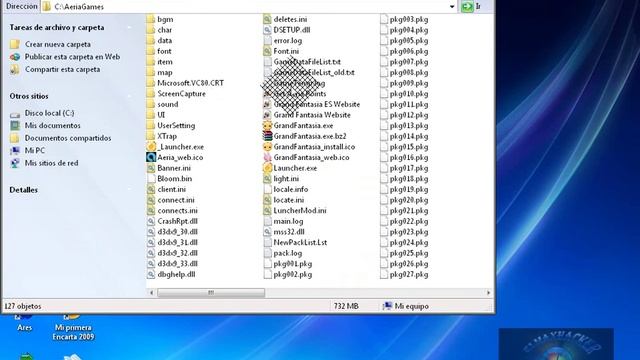This screenshot has width=640, height=360.
Task: Select the file named client.ini
Action: pyautogui.click(x=171, y=189)
